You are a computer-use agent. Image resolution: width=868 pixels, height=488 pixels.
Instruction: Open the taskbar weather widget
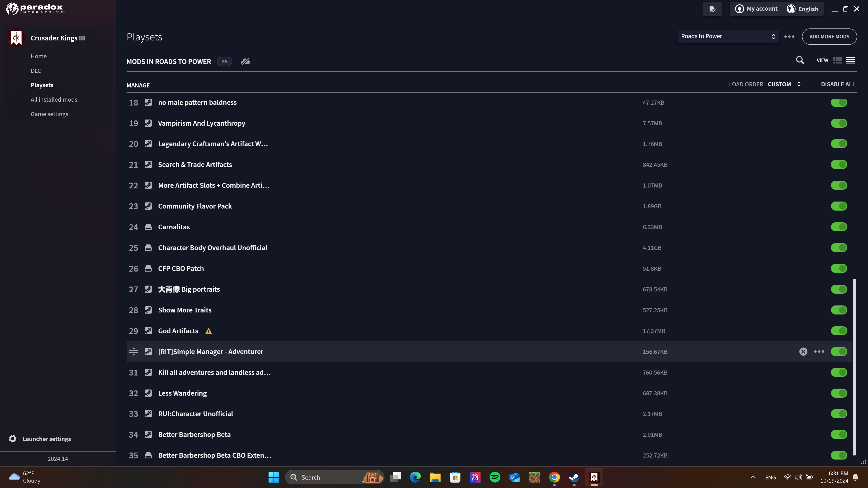(x=24, y=477)
